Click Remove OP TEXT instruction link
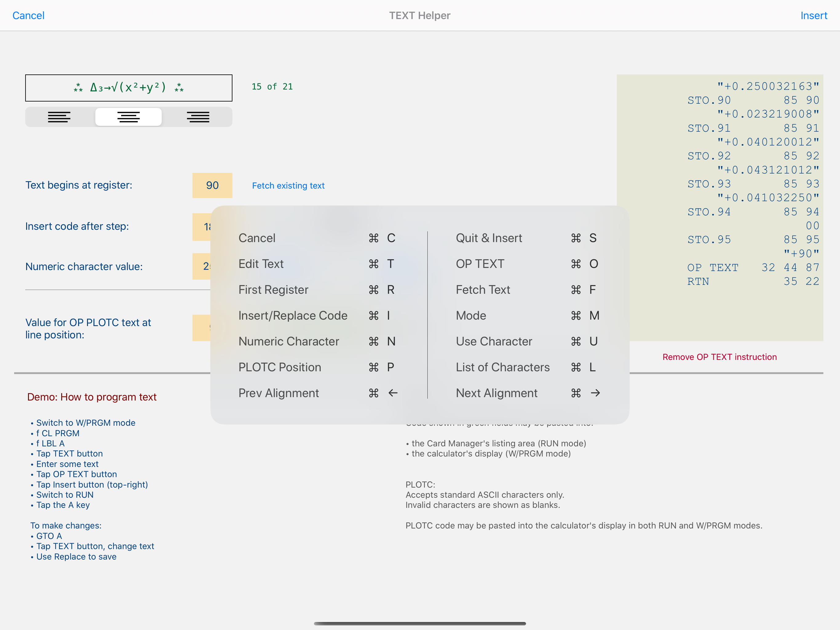 click(719, 357)
